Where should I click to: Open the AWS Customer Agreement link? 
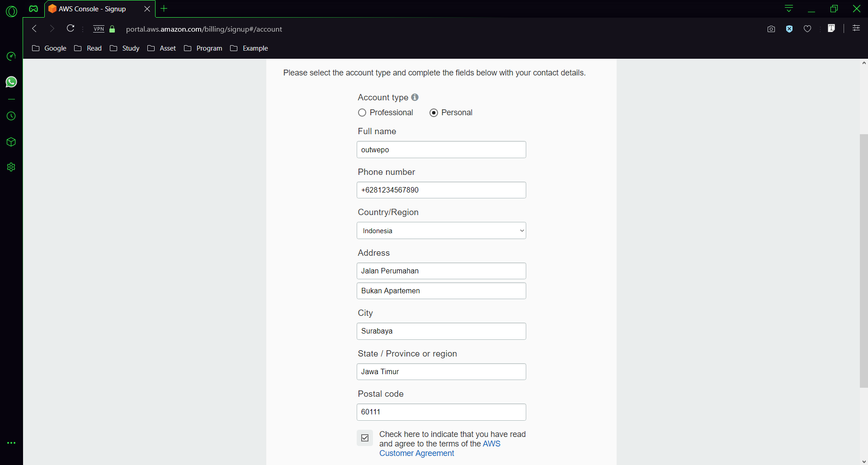coord(416,453)
